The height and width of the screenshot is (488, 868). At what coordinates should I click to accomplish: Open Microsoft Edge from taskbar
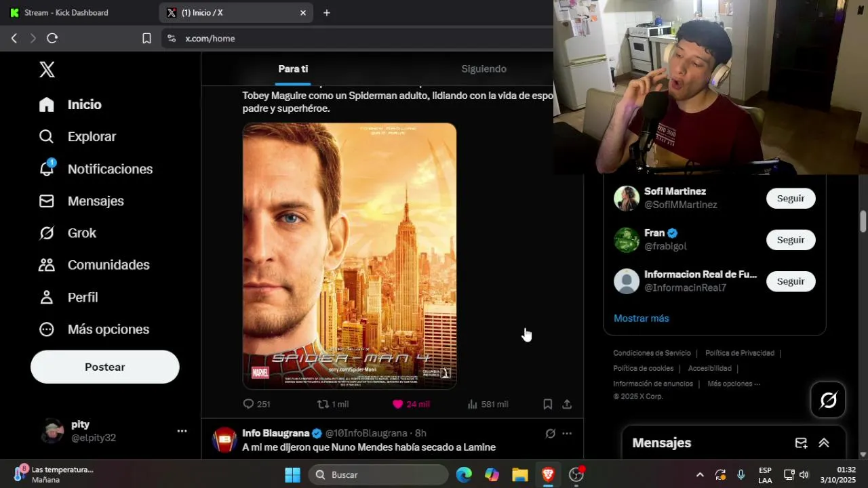pyautogui.click(x=464, y=474)
